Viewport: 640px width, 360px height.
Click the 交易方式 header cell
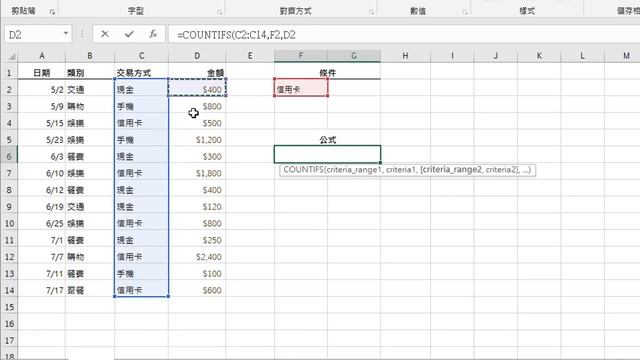point(142,73)
